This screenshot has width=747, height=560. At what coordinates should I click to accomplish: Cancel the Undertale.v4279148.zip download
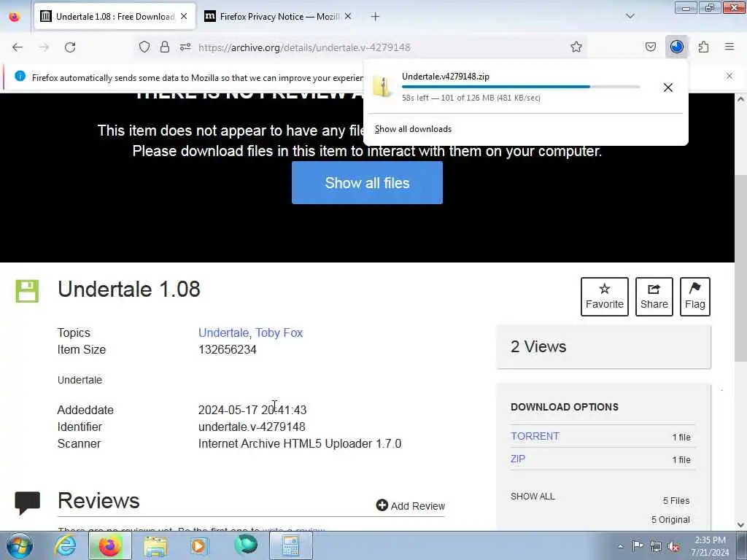click(x=668, y=87)
